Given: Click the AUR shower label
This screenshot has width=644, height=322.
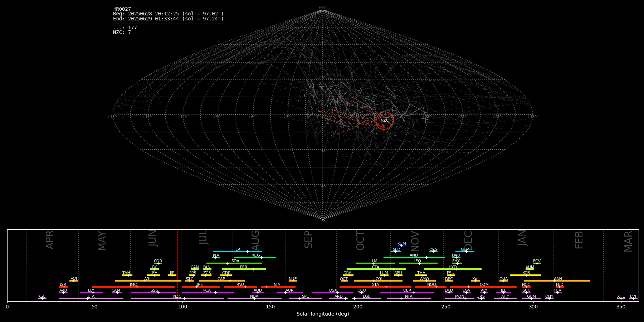Looking at the screenshot, I should coord(289,291).
